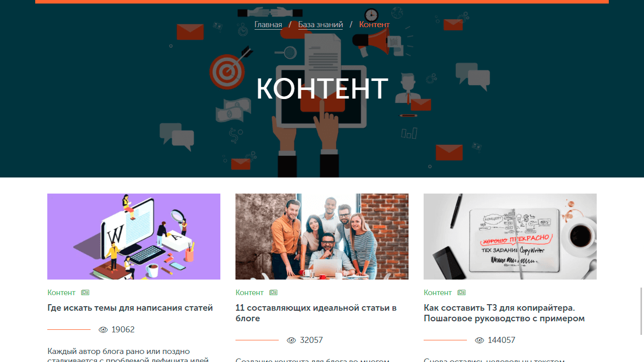Screen dimensions: 644x362
Task: Click article-type icon beside third Контент label
Action: click(461, 293)
